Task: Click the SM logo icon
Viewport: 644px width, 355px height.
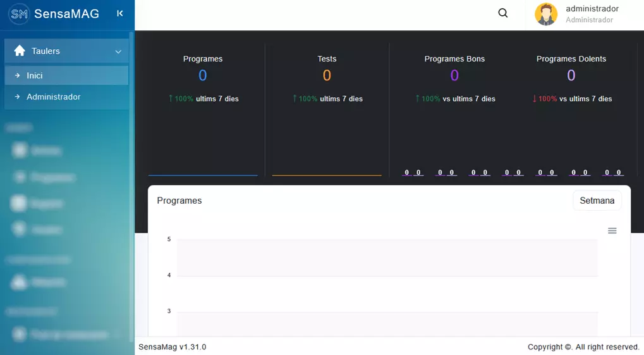Action: [x=19, y=14]
